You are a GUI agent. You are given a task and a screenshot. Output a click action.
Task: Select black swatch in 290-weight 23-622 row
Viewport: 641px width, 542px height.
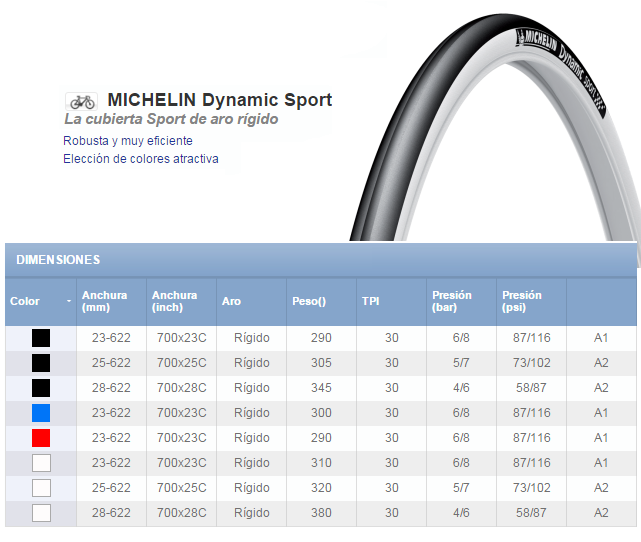[x=41, y=338]
